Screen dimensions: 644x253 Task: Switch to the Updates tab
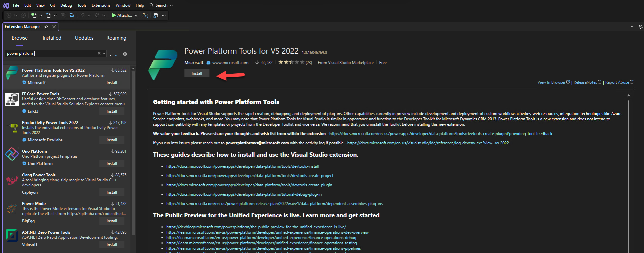pos(84,38)
